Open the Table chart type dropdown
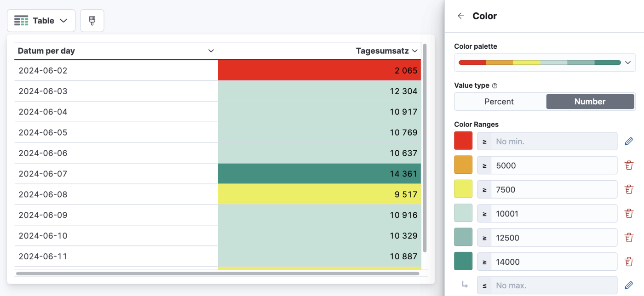The width and height of the screenshot is (644, 296). [x=41, y=20]
